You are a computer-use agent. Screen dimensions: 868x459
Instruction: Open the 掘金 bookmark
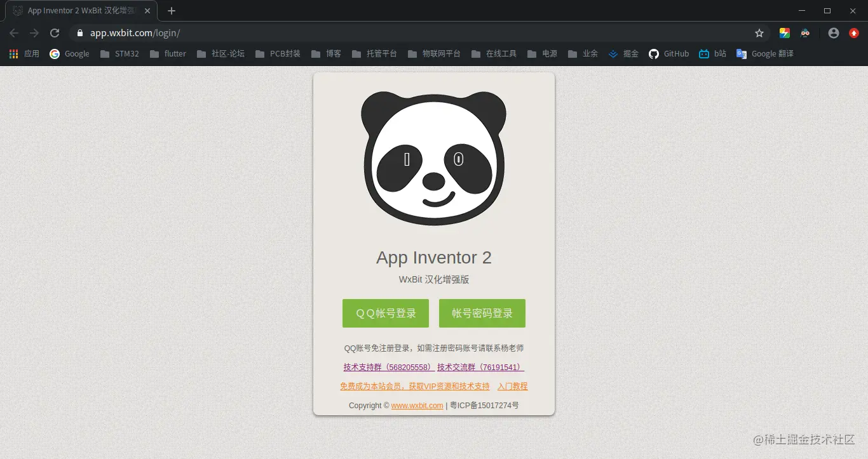tap(623, 54)
